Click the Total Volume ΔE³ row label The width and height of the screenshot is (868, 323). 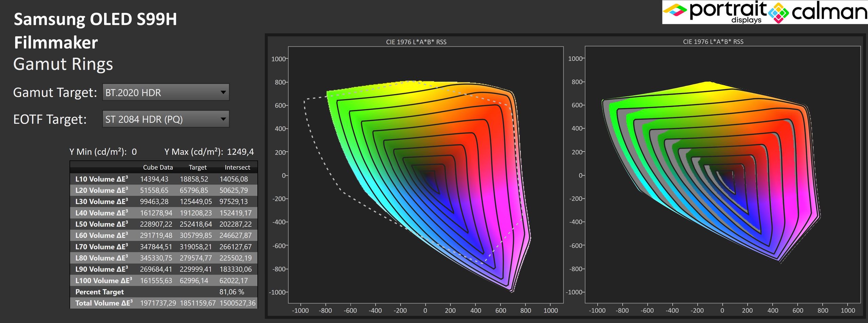pos(104,303)
